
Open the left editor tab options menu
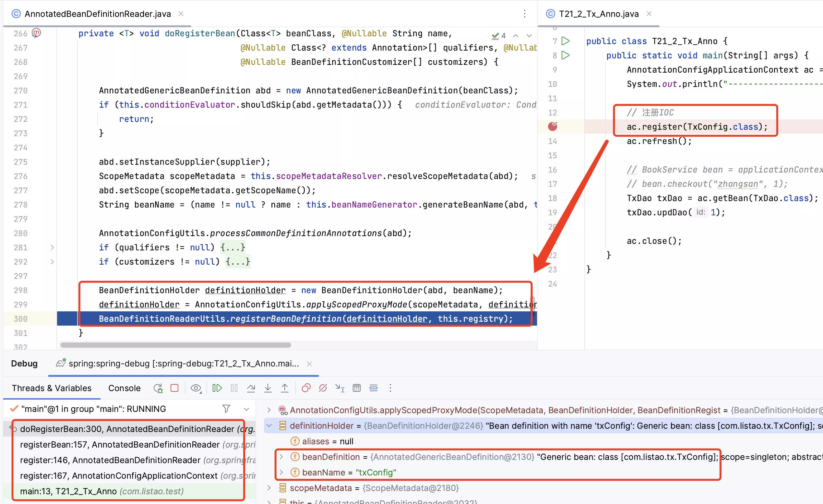coord(525,14)
